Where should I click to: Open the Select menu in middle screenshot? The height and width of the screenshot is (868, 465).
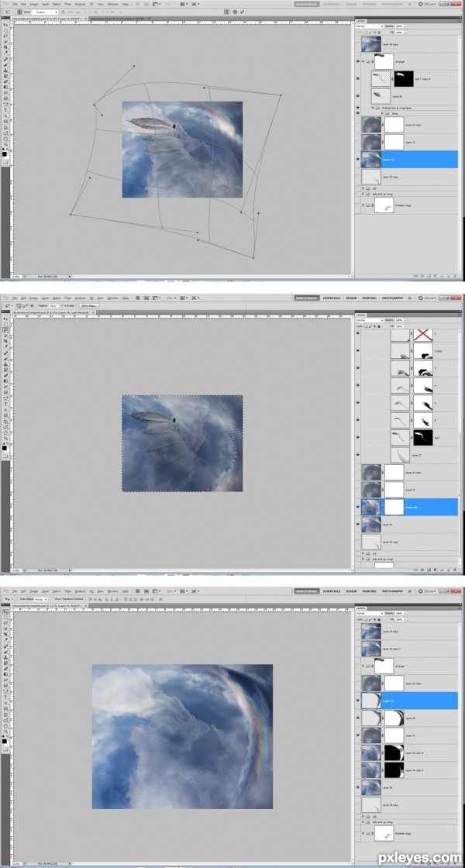pos(57,298)
